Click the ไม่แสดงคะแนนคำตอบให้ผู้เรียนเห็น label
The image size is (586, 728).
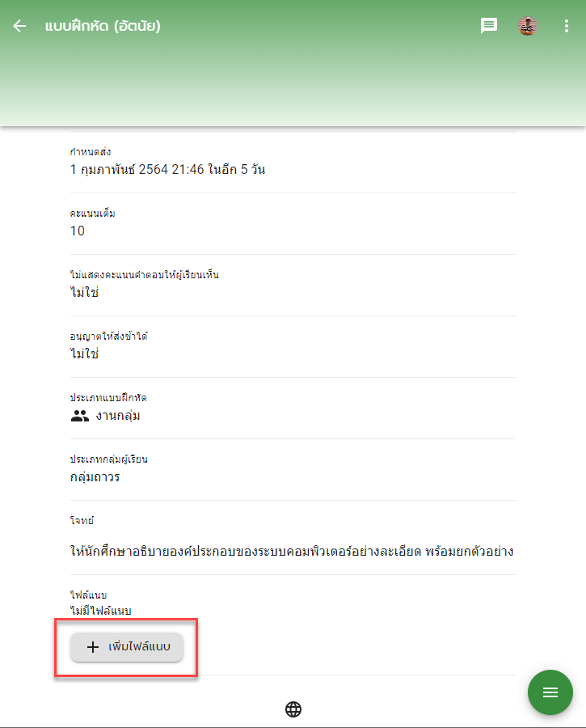(145, 275)
